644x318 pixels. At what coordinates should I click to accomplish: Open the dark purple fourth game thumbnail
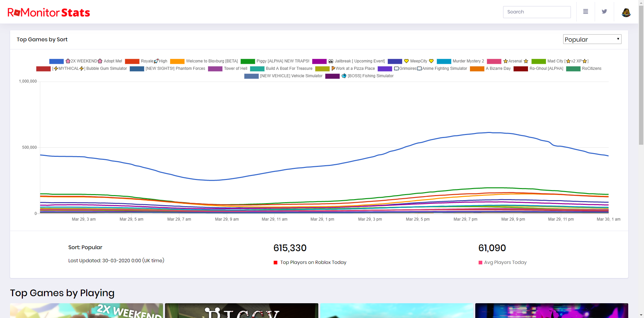552,311
